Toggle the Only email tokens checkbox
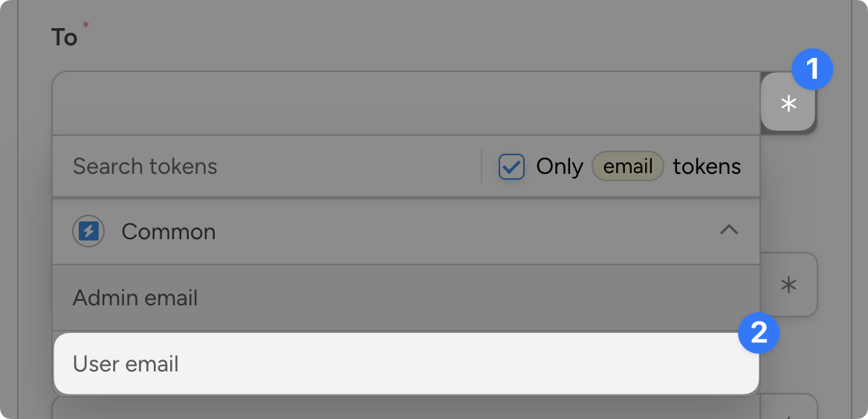Viewport: 868px width, 419px height. tap(511, 167)
